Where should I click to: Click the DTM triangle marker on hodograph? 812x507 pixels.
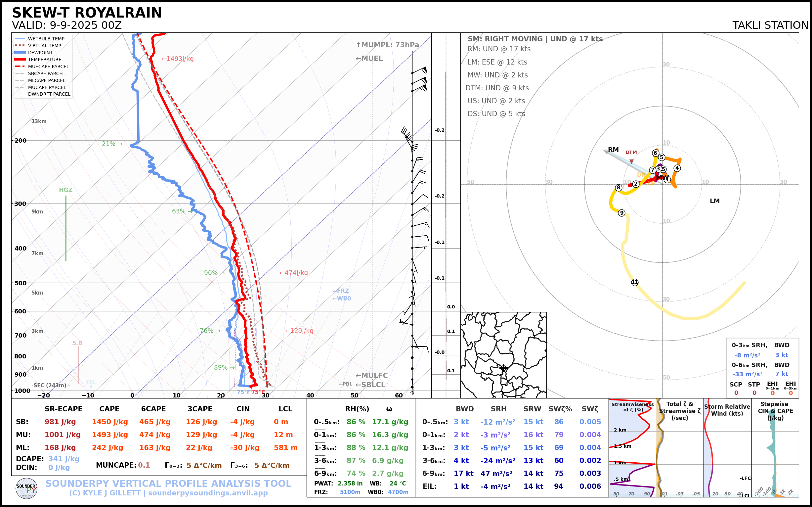click(x=631, y=161)
